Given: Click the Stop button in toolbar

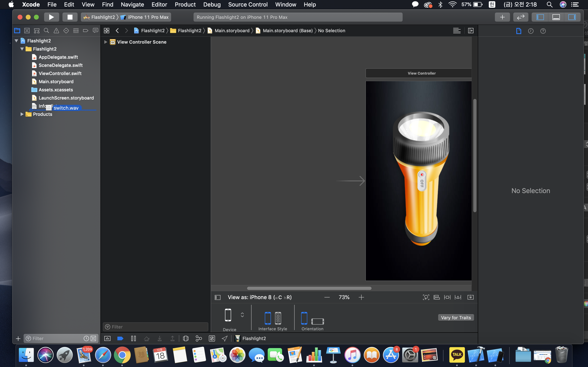Looking at the screenshot, I should 70,17.
